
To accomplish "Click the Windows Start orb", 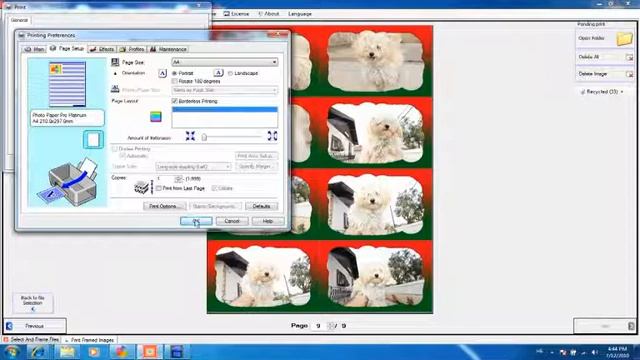I will pos(12,352).
